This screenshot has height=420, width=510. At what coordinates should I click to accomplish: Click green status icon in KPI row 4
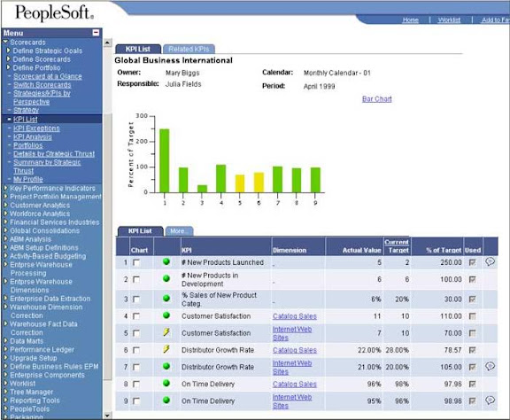point(166,315)
